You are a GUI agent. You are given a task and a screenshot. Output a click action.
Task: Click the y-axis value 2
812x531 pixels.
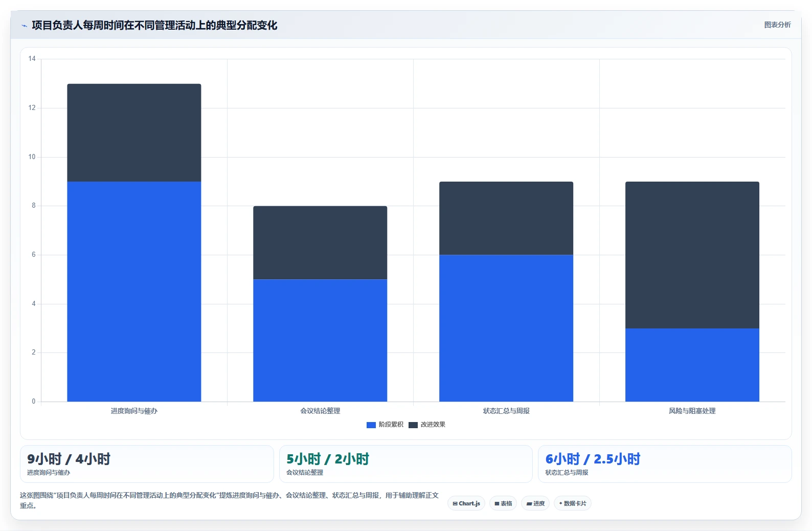34,352
